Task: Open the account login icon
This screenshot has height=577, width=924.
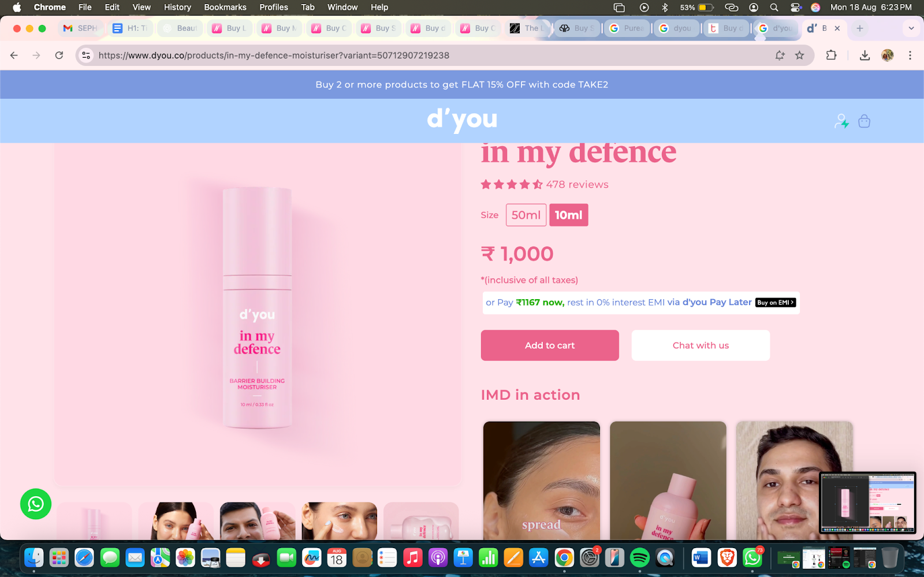Action: [x=841, y=121]
